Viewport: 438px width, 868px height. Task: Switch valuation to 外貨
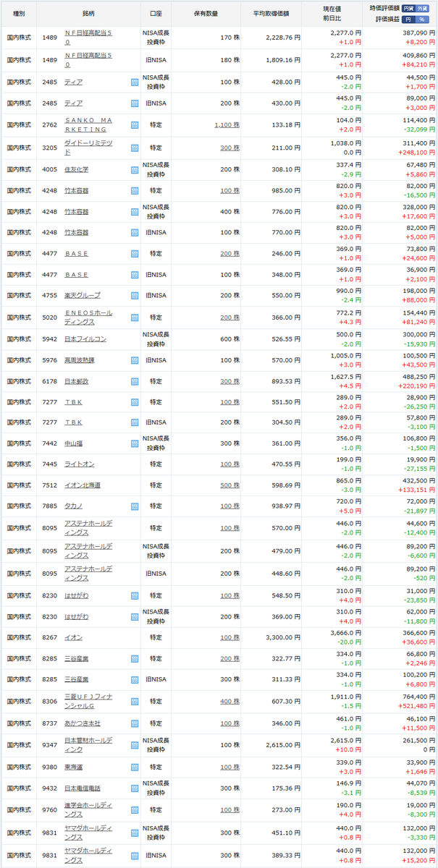click(422, 9)
